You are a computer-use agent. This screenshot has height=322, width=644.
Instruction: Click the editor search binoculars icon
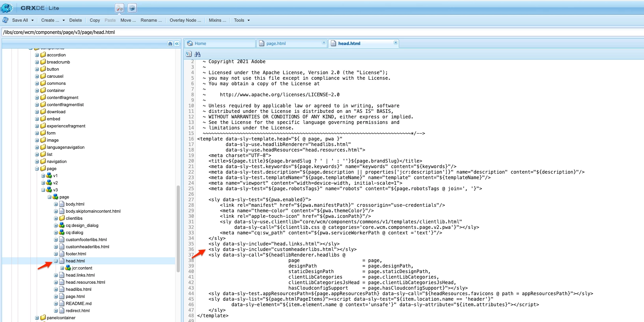coord(198,54)
